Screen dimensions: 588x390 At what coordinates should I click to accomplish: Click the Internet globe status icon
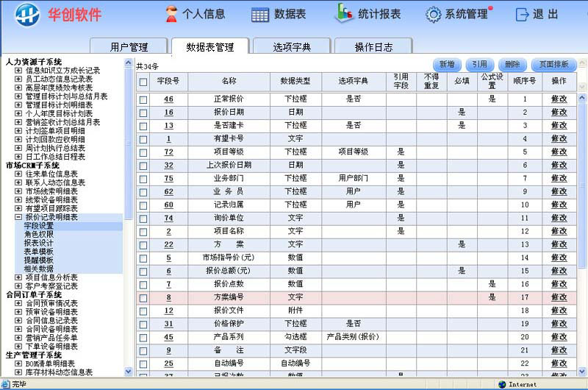coord(502,384)
